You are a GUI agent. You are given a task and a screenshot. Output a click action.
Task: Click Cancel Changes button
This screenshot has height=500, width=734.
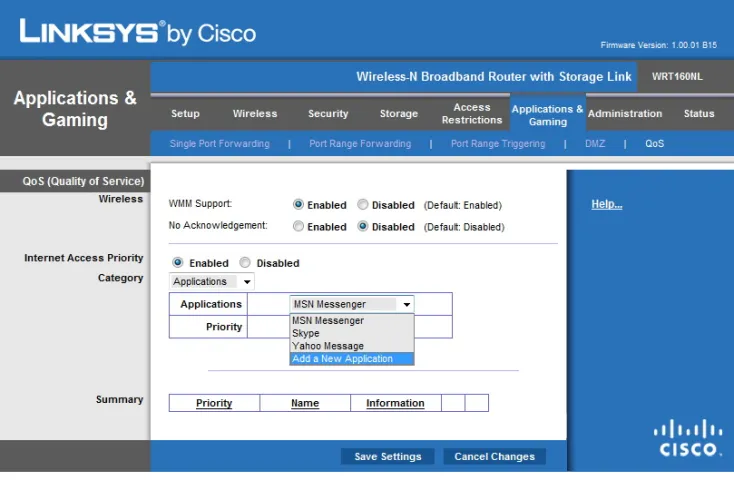[x=494, y=457]
